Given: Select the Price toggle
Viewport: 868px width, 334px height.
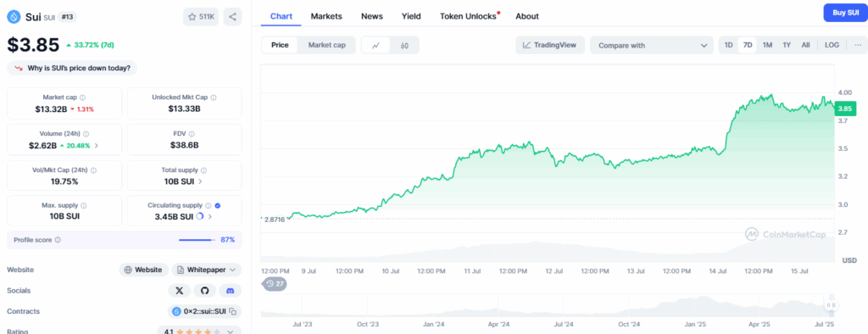Looking at the screenshot, I should pos(280,45).
